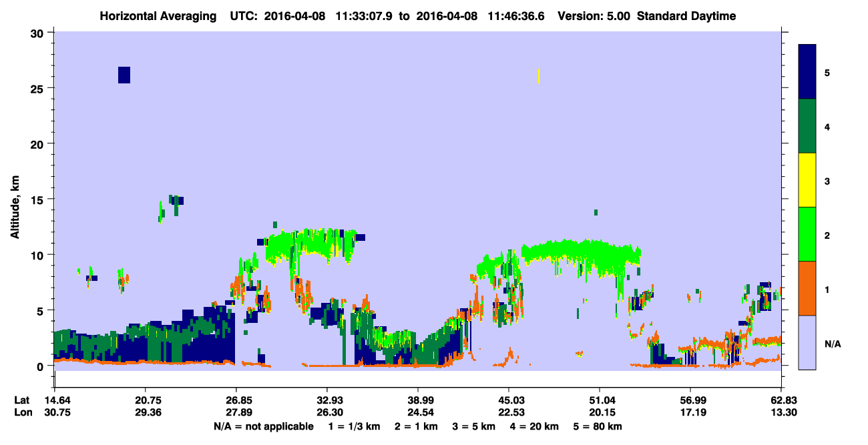
Task: Click the isolated dark blue block near 26 km altitude
Action: click(x=124, y=75)
